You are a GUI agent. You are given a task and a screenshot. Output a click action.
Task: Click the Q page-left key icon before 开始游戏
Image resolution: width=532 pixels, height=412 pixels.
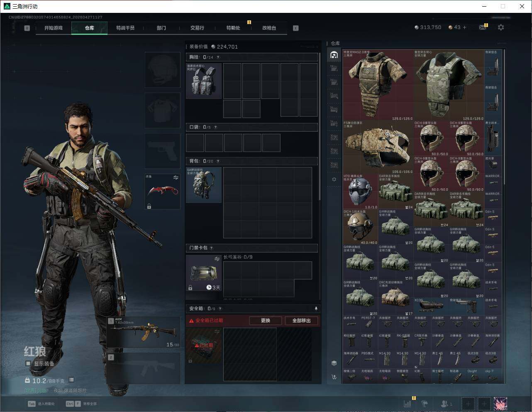[27, 28]
